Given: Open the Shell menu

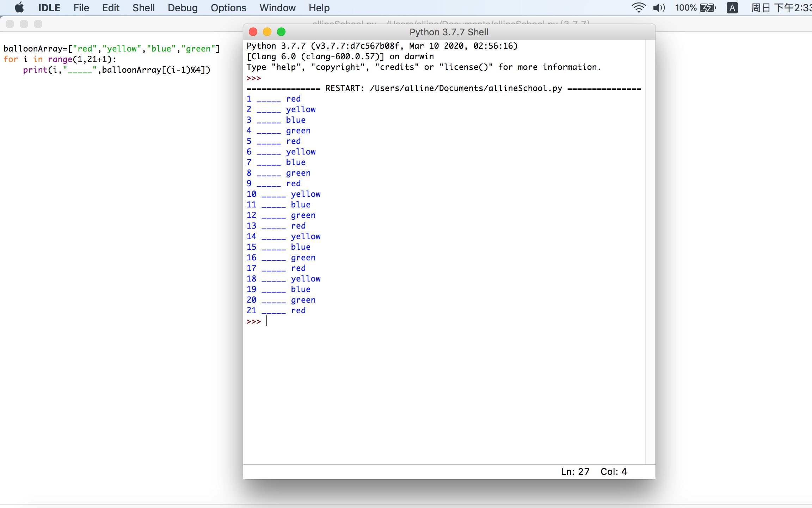Looking at the screenshot, I should coord(143,7).
